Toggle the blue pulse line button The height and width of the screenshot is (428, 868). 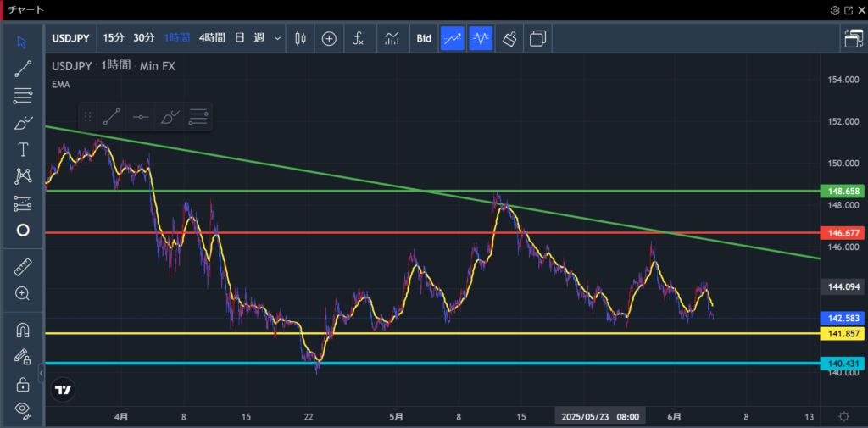(x=481, y=38)
